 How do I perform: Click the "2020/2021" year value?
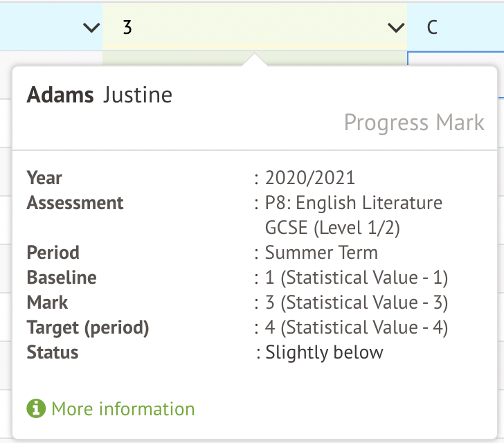[309, 178]
